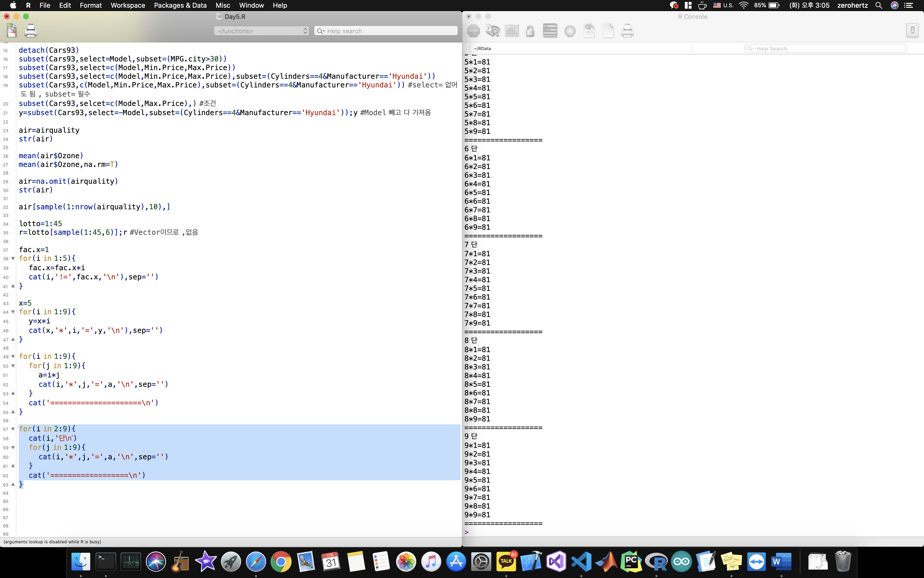
Task: Open Finder from the Dock
Action: [x=81, y=562]
